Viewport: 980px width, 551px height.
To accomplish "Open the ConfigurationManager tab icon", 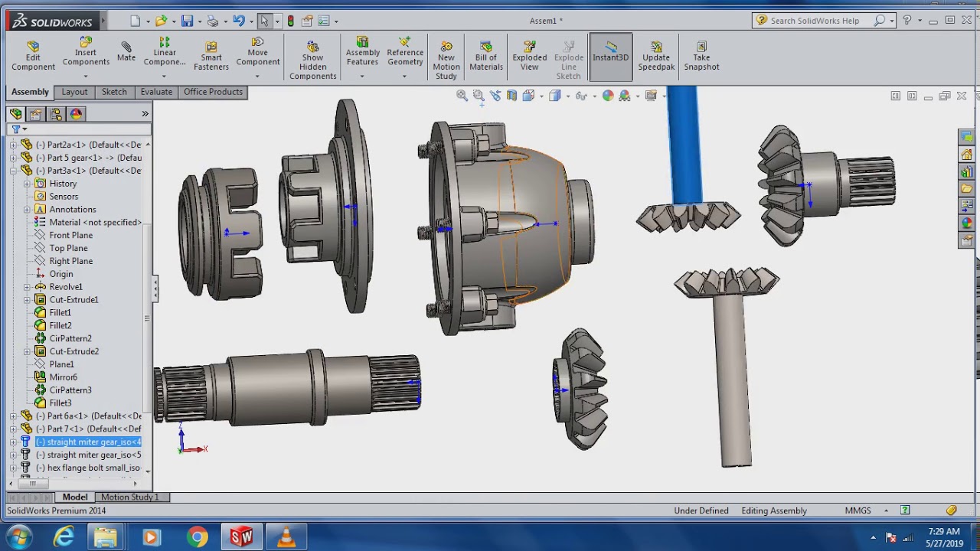I will 56,114.
